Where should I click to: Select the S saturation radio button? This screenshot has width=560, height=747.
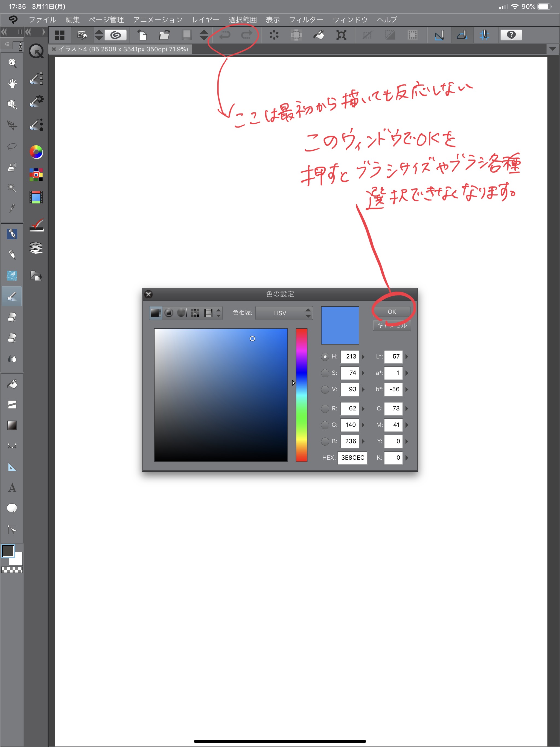325,373
